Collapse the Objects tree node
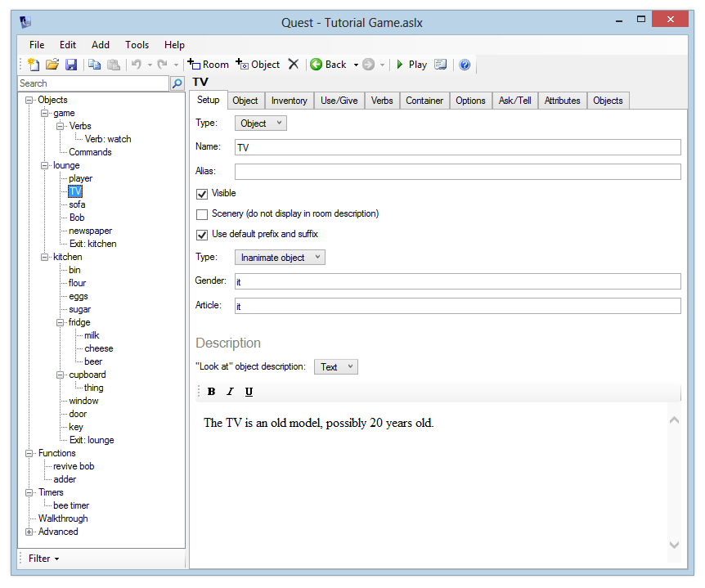Screen dimensions: 705x588 point(29,101)
